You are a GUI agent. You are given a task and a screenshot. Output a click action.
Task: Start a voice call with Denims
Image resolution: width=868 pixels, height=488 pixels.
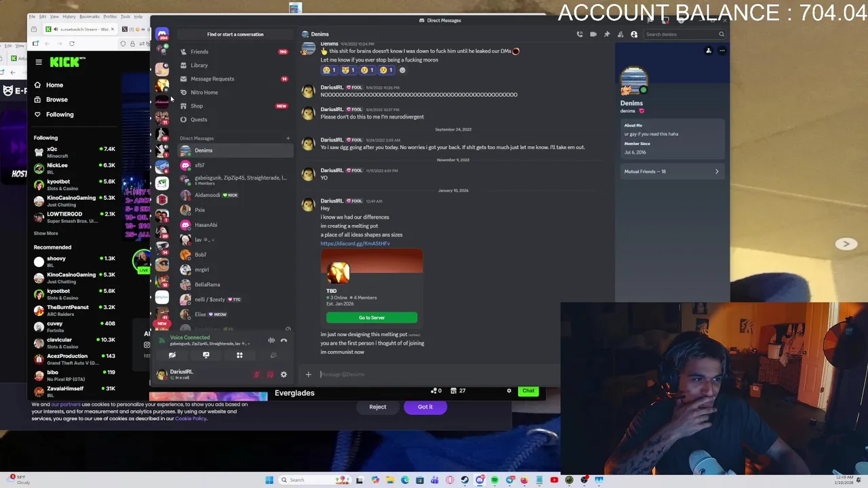(580, 34)
